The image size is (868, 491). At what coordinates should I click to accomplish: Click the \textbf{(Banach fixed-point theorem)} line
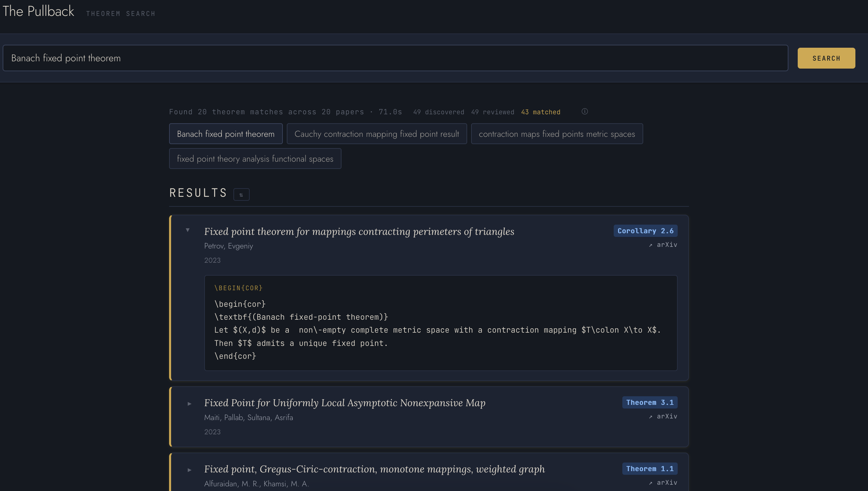pyautogui.click(x=301, y=317)
